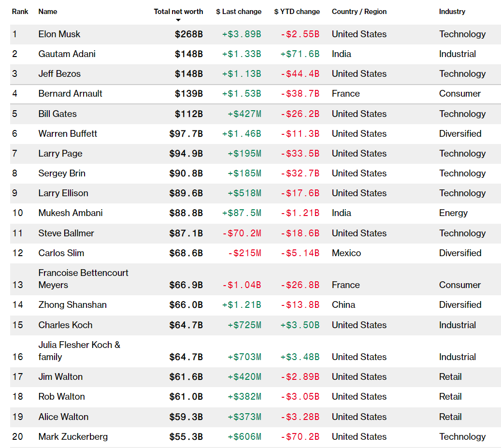Open Bernard Arnault's row

[70, 94]
